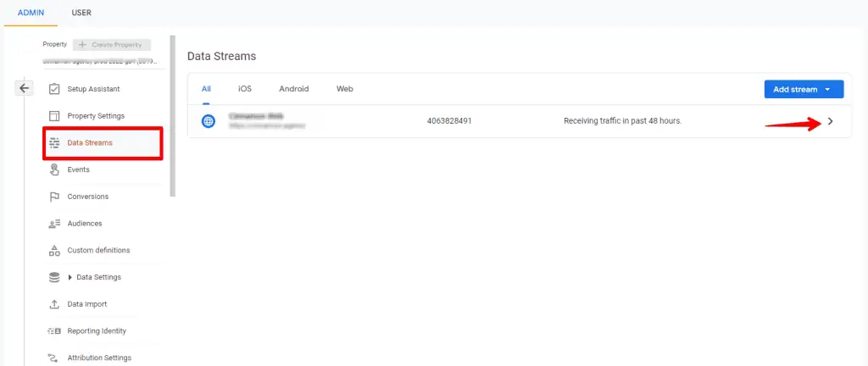The height and width of the screenshot is (366, 868).
Task: Click the Property label above sidebar
Action: pyautogui.click(x=55, y=44)
